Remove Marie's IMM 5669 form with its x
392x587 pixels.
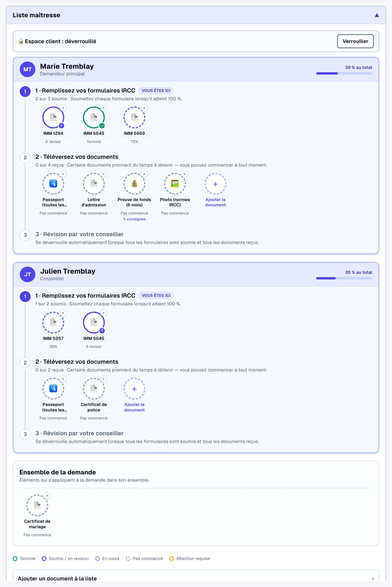tap(144, 108)
